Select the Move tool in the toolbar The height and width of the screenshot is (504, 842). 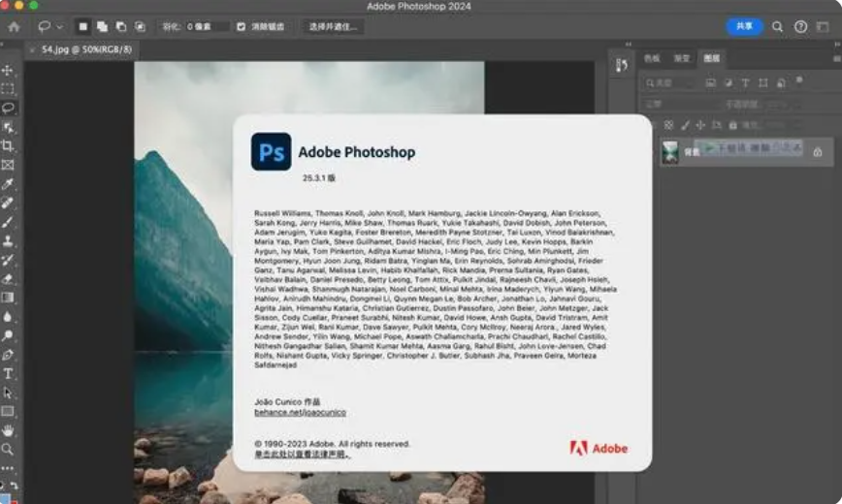point(8,71)
